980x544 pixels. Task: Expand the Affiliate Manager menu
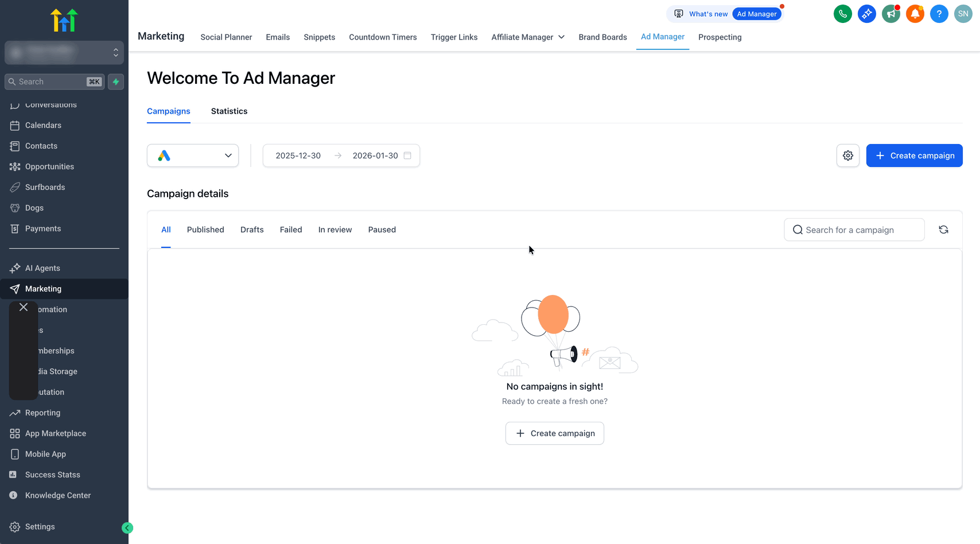528,37
